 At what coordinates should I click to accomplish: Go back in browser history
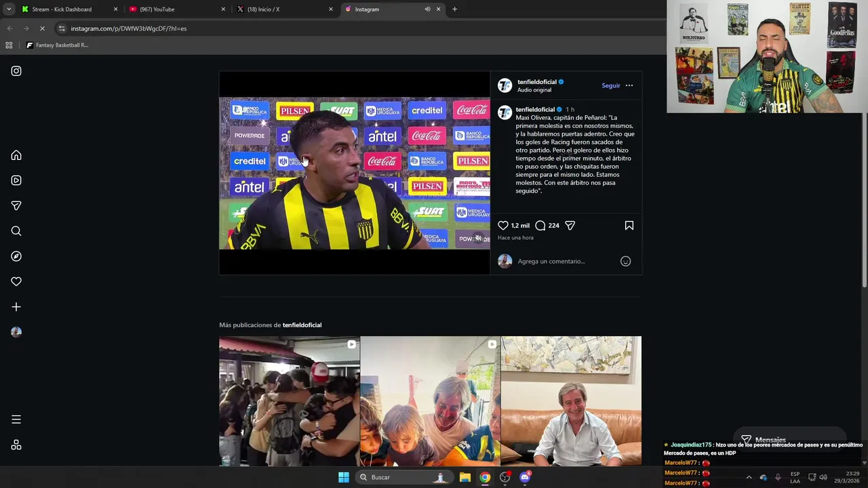click(9, 28)
